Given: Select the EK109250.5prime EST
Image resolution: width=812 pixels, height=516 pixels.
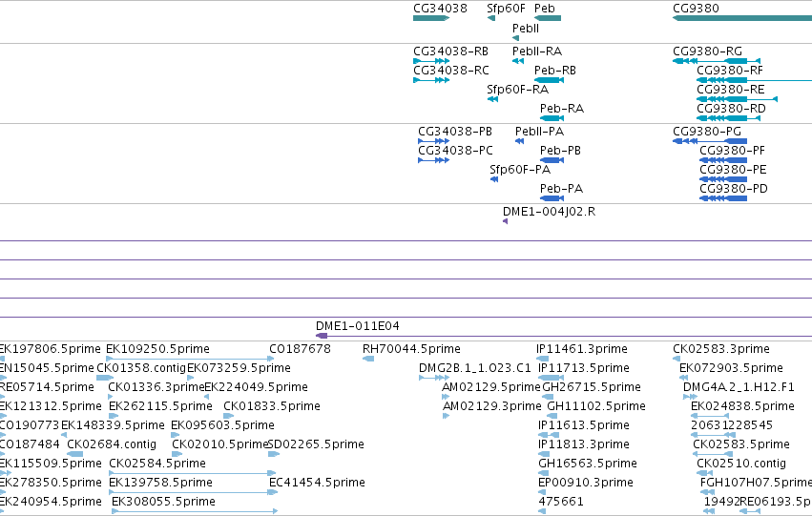Looking at the screenshot, I should point(190,359).
